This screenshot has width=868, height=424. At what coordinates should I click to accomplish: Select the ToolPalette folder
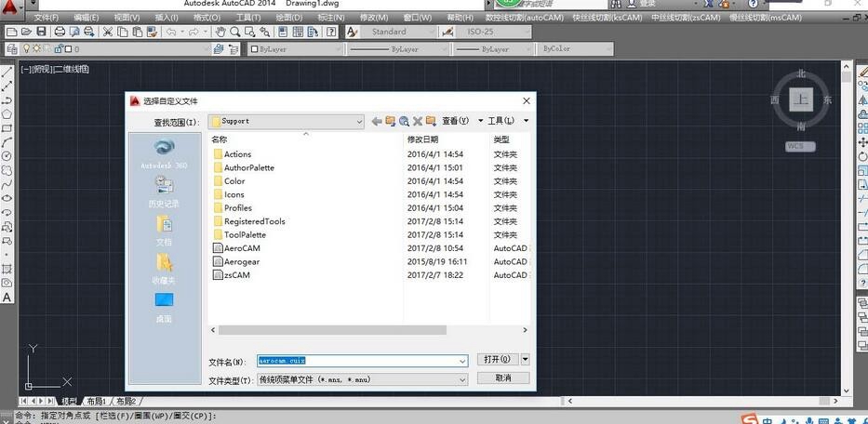[240, 234]
